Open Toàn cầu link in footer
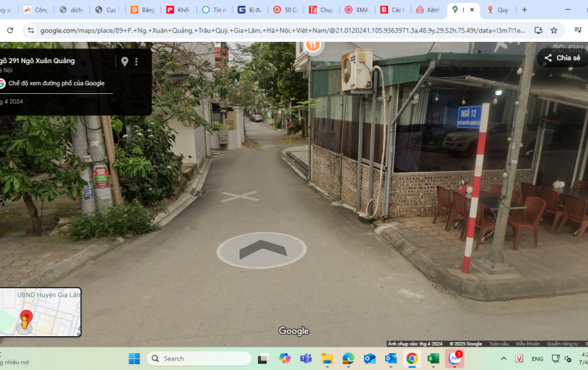The image size is (588, 370). pos(499,344)
